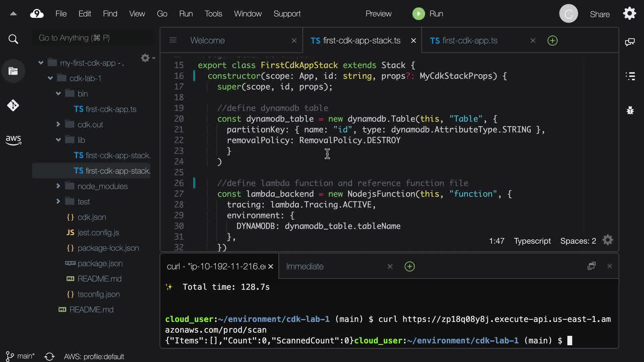Collapse the bin folder

point(58,94)
